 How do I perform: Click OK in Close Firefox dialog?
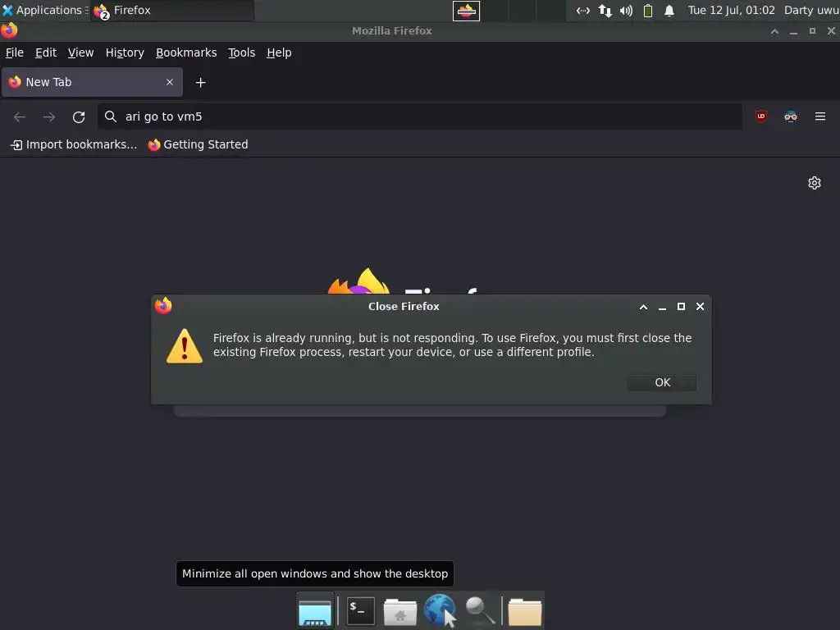point(662,382)
